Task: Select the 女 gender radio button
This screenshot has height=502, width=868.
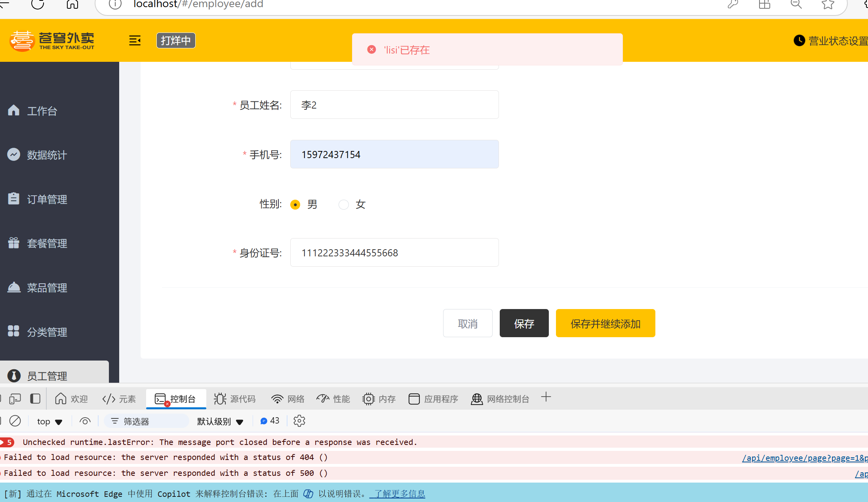Action: click(x=343, y=204)
